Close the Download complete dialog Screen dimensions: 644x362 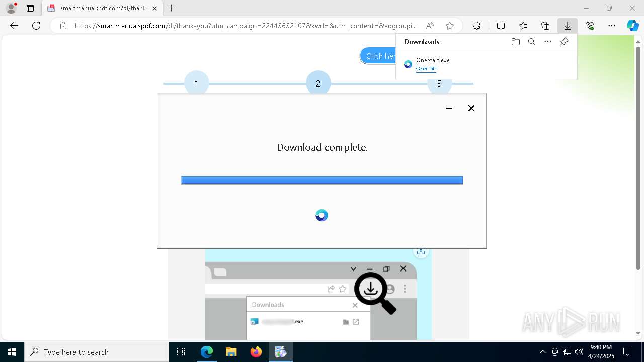471,108
